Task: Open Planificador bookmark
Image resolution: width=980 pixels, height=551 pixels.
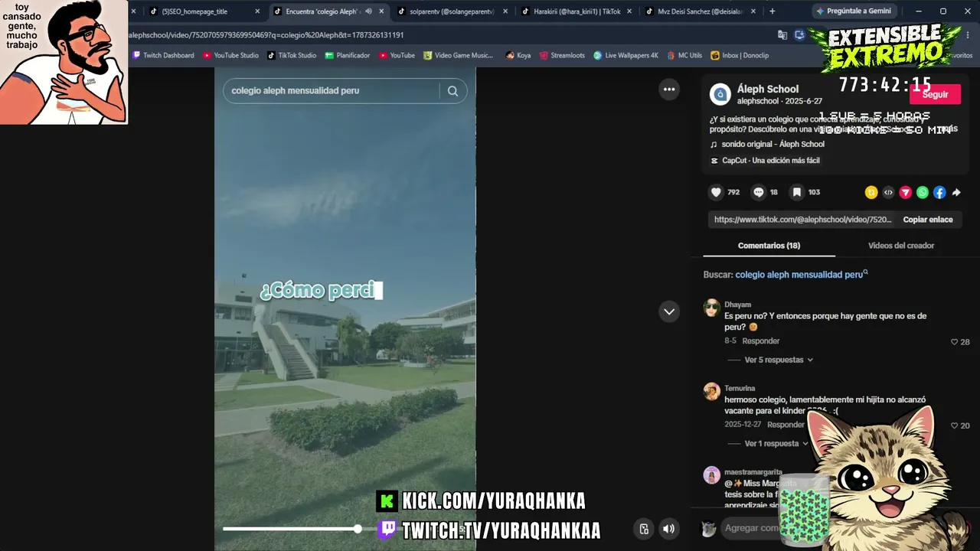Action: point(348,55)
